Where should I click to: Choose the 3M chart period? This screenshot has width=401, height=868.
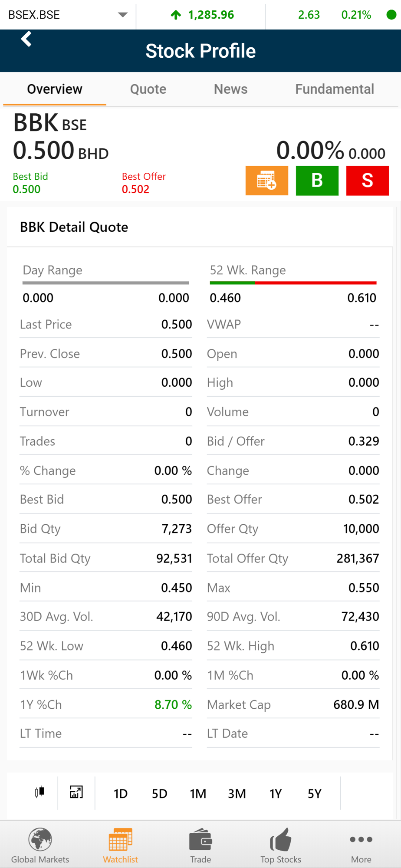coord(237,794)
